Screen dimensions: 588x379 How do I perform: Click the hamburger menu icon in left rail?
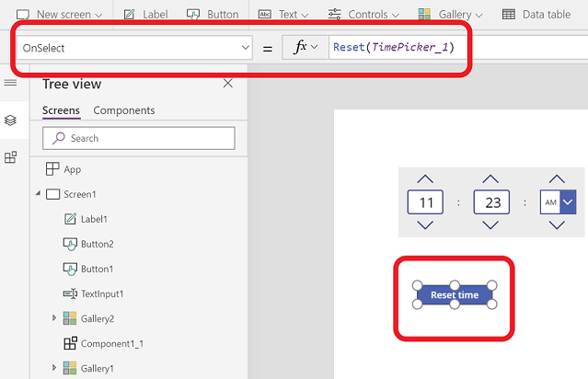coord(10,84)
